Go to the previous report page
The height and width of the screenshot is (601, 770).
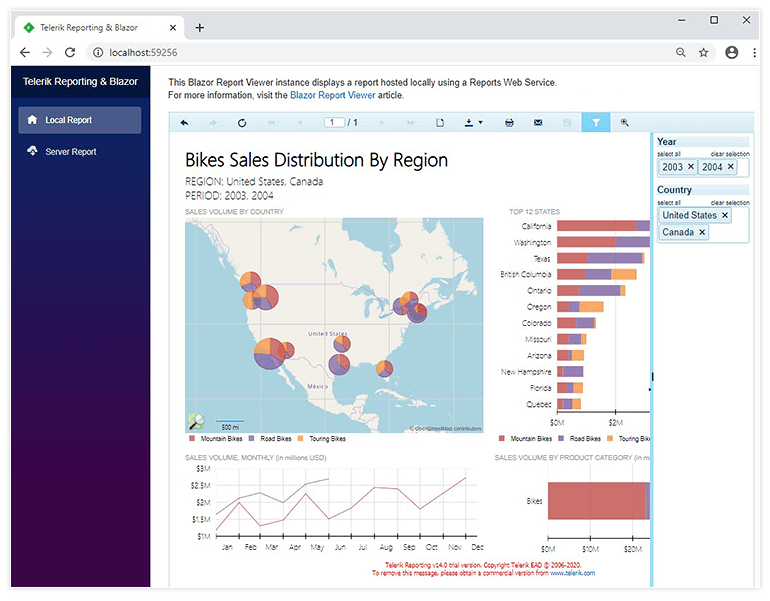[300, 123]
